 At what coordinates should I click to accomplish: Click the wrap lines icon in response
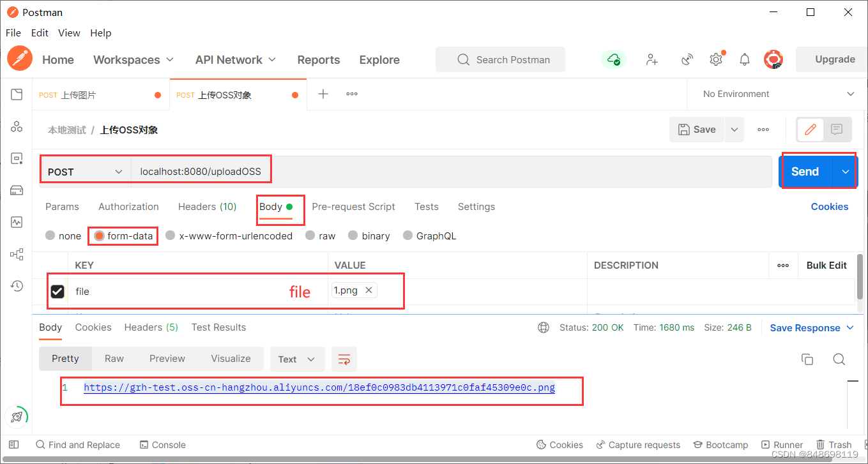click(344, 359)
